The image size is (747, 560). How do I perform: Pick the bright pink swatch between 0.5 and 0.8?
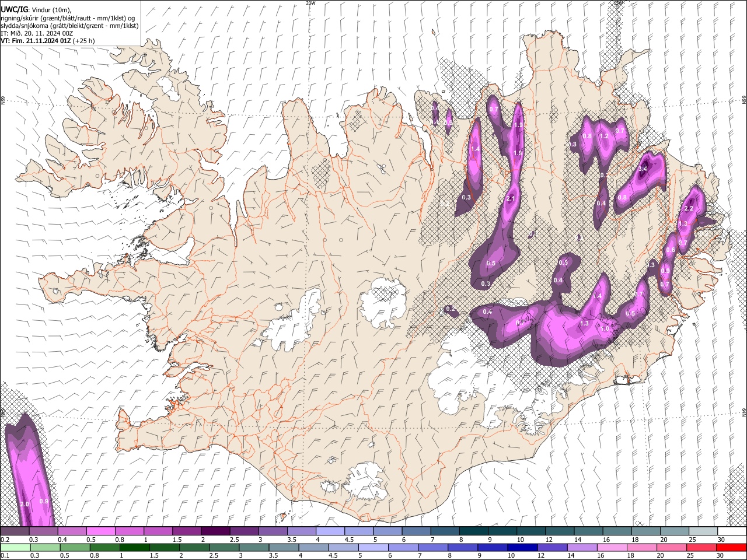pyautogui.click(x=100, y=531)
